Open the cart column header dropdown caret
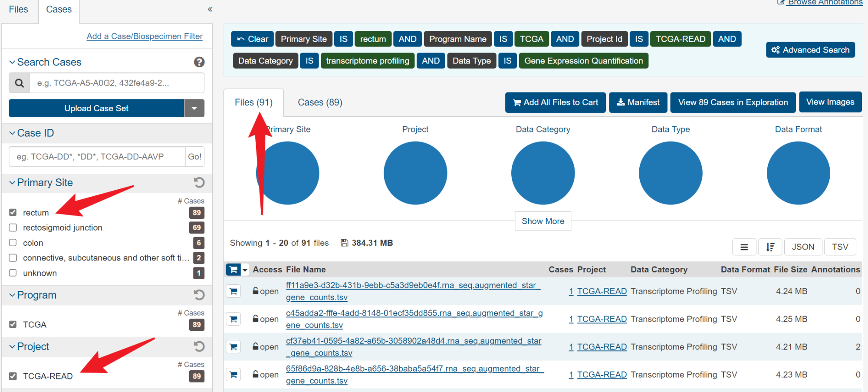Image resolution: width=868 pixels, height=392 pixels. click(245, 270)
